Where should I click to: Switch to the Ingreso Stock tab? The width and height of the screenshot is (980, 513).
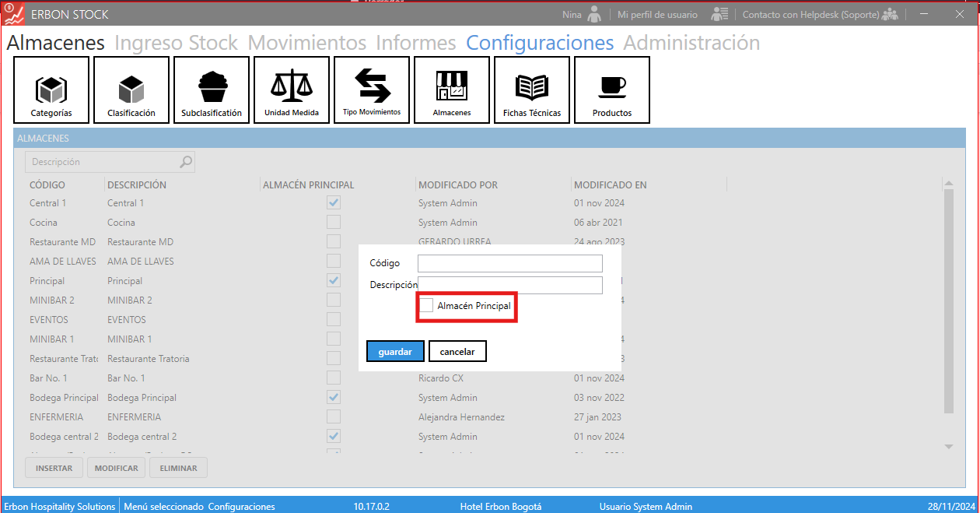tap(176, 43)
